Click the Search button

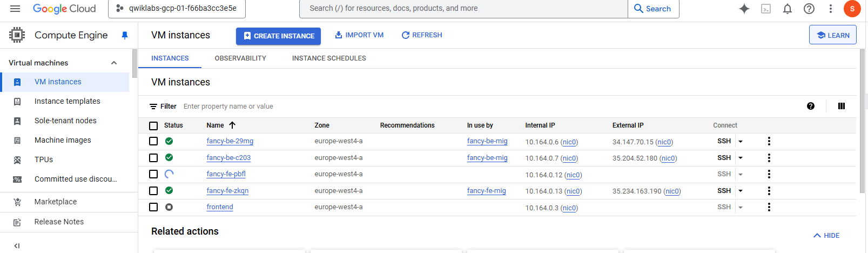pyautogui.click(x=652, y=9)
